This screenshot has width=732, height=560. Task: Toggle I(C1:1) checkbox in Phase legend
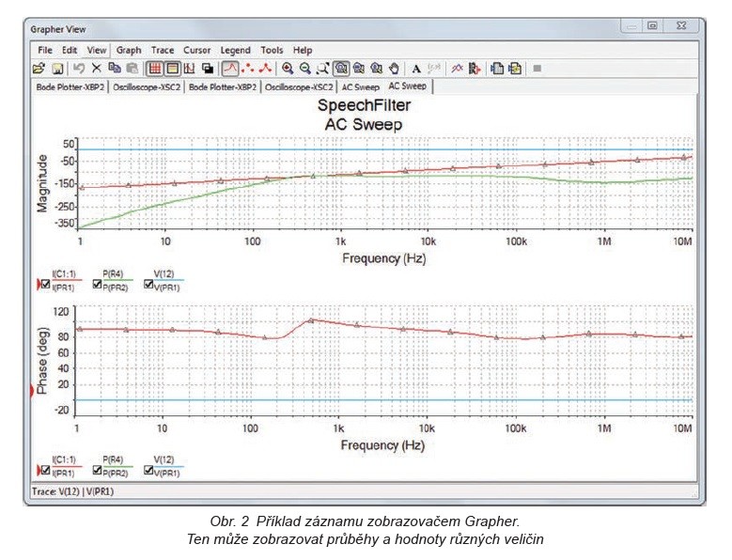[46, 470]
